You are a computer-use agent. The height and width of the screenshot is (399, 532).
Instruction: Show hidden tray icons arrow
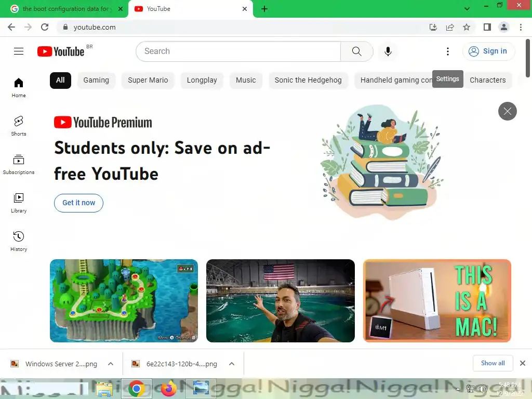pos(458,389)
